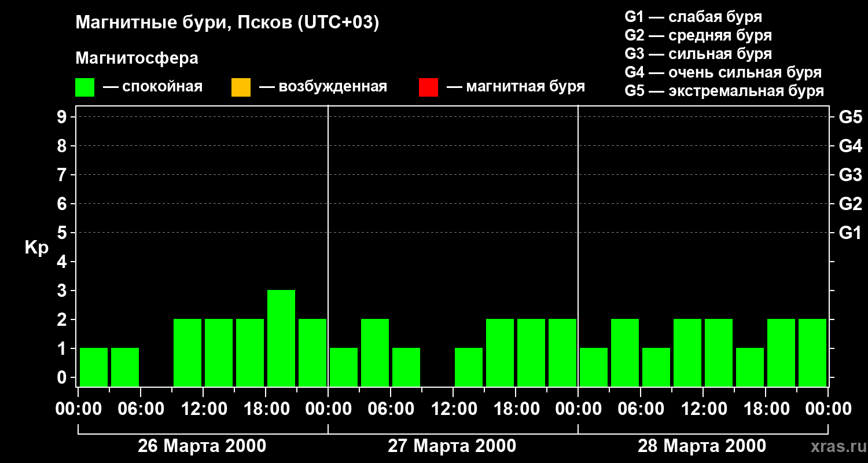
Task: Click the Kp 3 bar on 26 Марта
Action: [x=281, y=338]
